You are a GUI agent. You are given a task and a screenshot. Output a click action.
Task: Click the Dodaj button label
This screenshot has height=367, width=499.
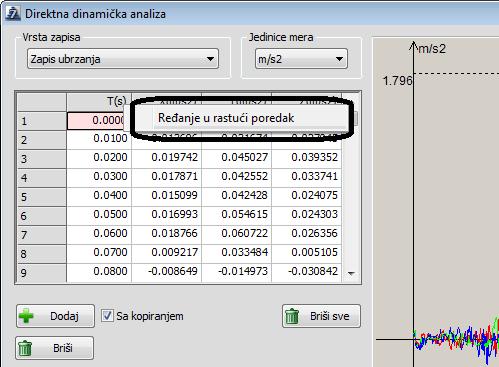64,316
